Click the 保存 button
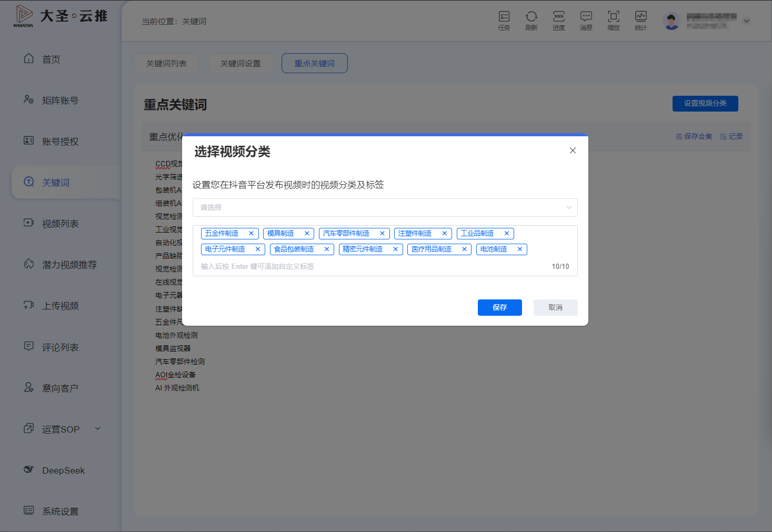Viewport: 772px width, 532px height. 500,307
